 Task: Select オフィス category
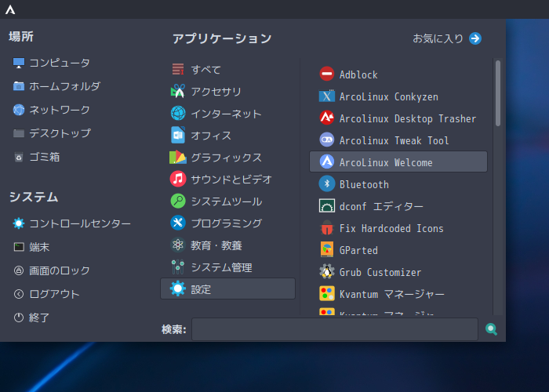227,136
